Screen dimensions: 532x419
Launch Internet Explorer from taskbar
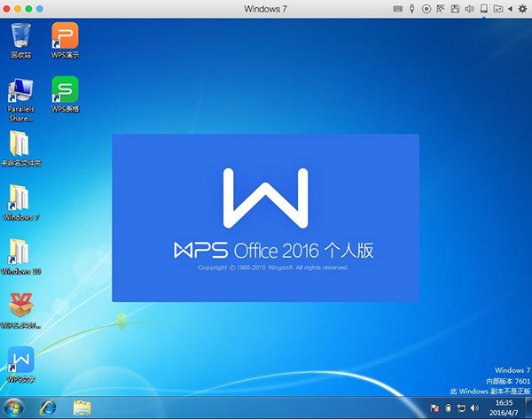point(48,407)
